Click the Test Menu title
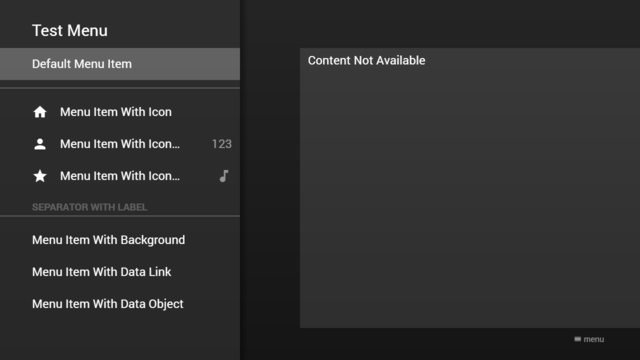The height and width of the screenshot is (360, 640). 70,31
